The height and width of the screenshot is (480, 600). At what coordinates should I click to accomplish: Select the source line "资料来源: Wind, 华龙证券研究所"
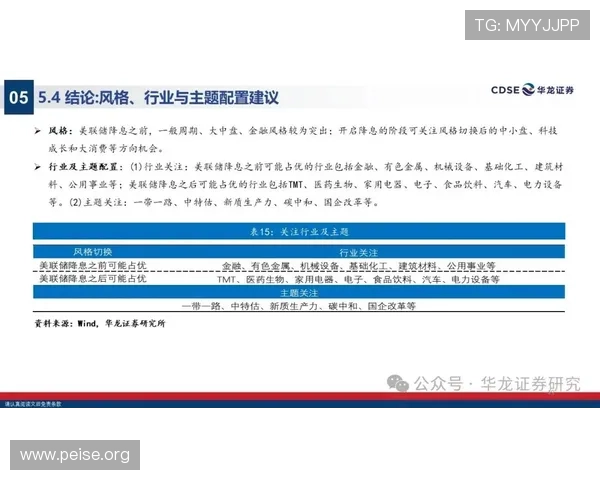pos(100,323)
